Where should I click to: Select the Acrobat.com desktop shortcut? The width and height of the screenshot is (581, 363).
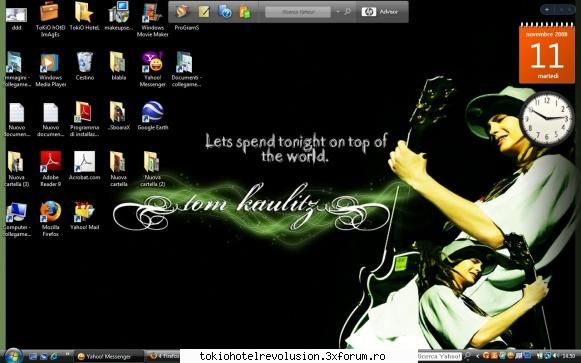coord(84,165)
